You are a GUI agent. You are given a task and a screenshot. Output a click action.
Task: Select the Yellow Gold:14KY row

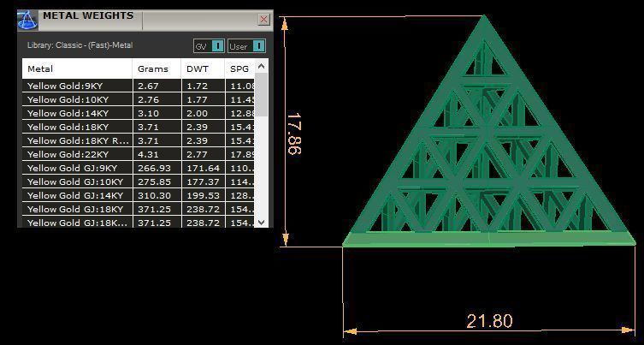point(139,113)
